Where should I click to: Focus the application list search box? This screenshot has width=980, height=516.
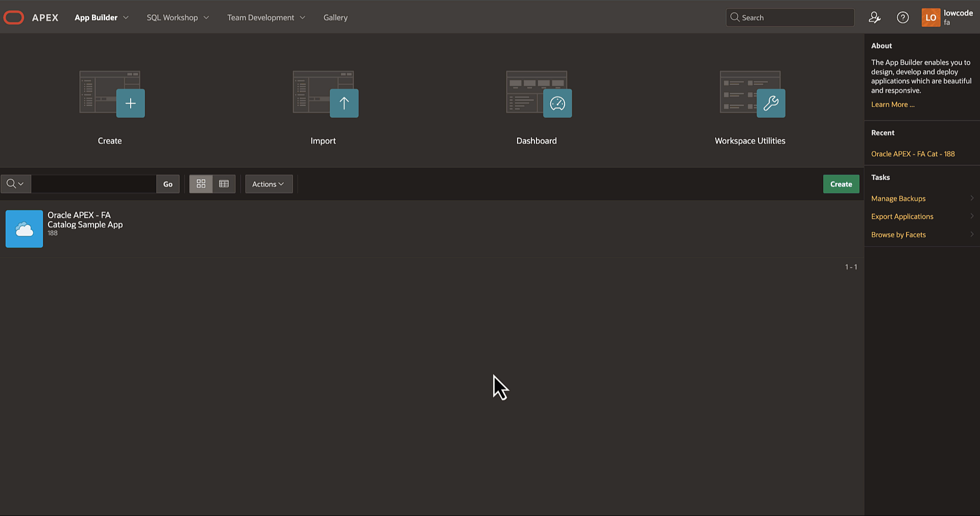[93, 184]
